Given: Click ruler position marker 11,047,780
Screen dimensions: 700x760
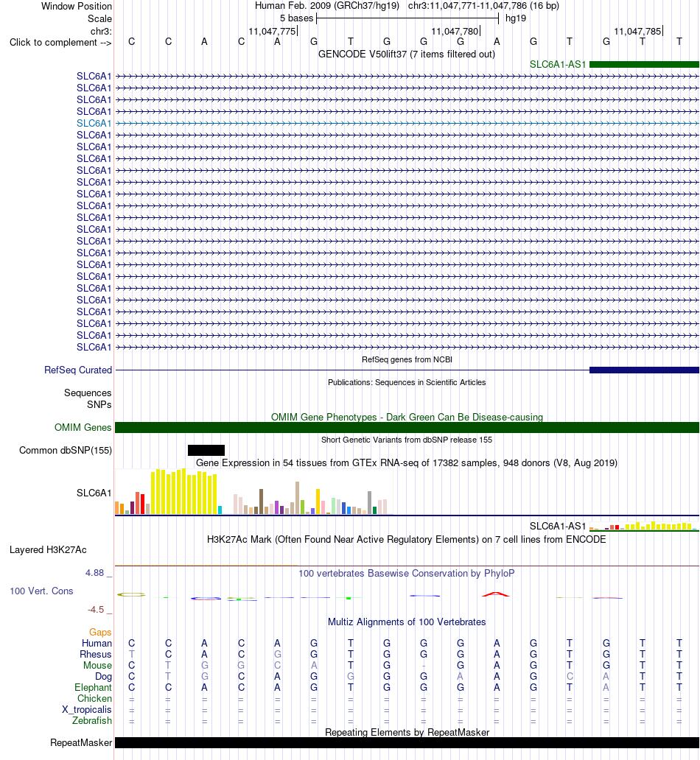Looking at the screenshot, I should [x=455, y=32].
